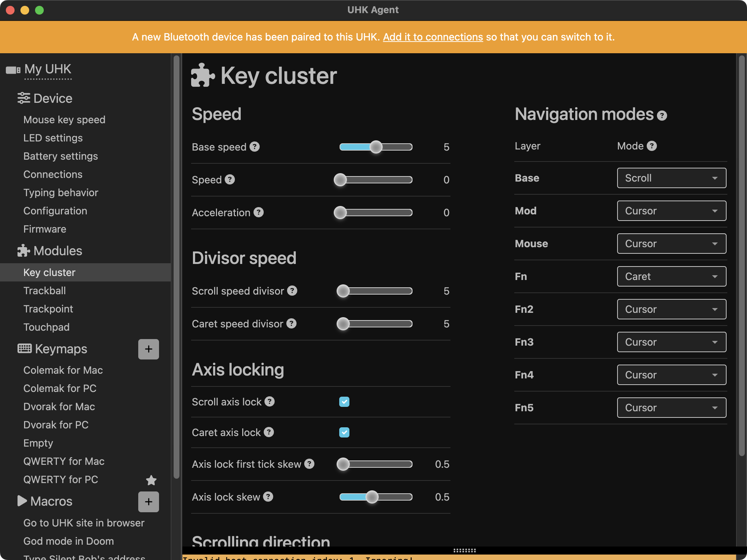Disable the Scroll axis lock checkbox
The image size is (747, 560).
pyautogui.click(x=344, y=401)
